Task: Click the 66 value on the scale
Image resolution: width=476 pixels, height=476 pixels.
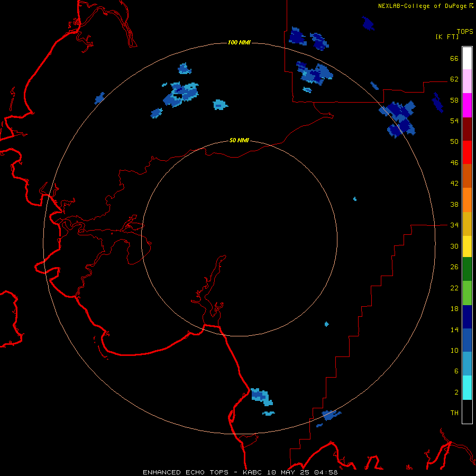Action: click(454, 58)
